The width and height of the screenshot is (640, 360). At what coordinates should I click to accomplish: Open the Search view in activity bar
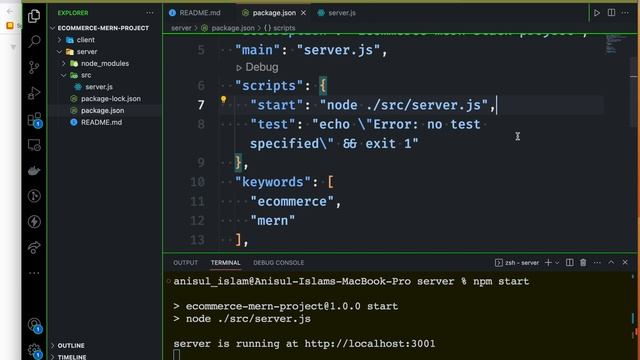(34, 41)
